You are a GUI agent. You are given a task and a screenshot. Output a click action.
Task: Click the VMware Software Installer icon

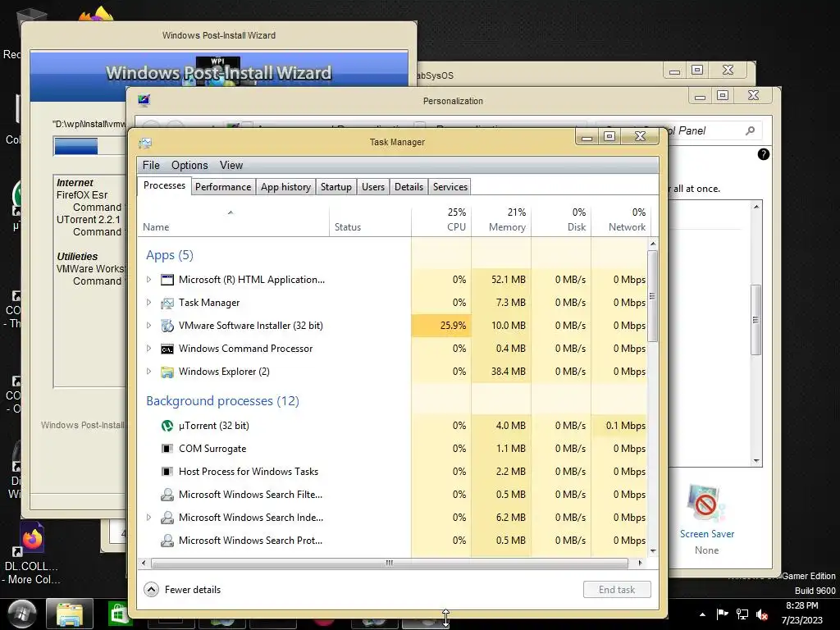(x=167, y=326)
